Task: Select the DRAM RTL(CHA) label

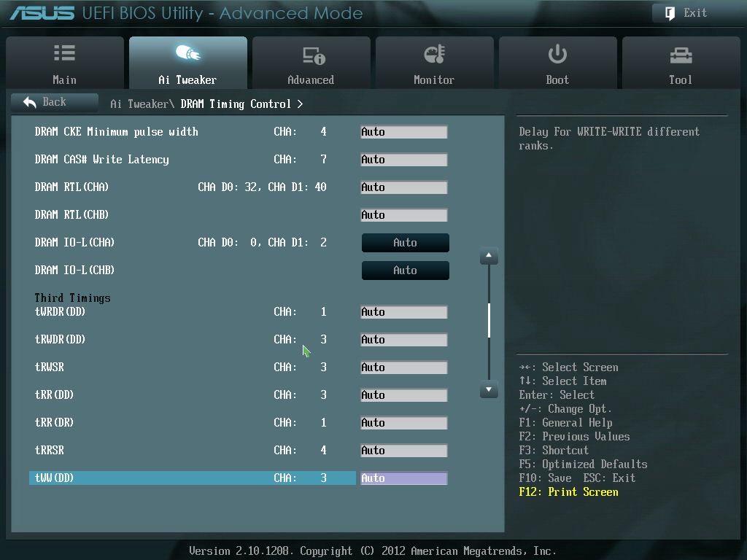Action: click(71, 187)
